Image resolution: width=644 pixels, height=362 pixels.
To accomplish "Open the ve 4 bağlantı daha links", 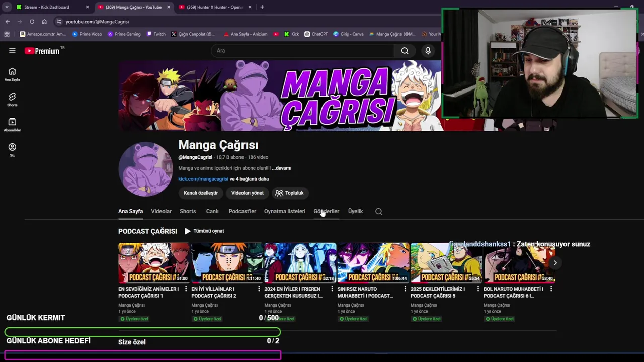I will pos(249,179).
